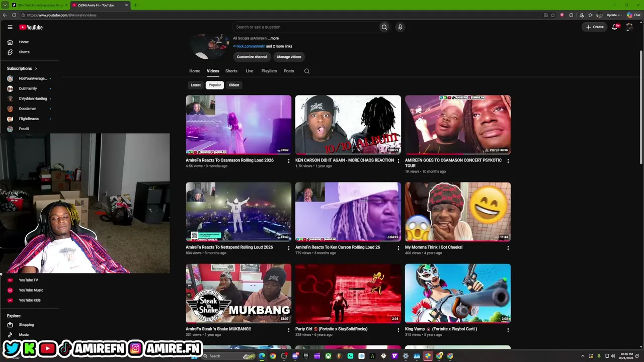Open options for KEN CARSON DID IT AGAIN video
644x362 pixels.
[398, 161]
